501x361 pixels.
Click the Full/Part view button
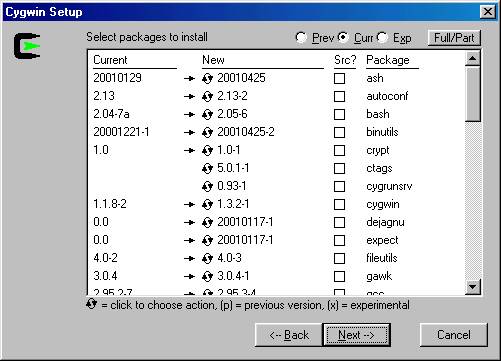pos(454,38)
